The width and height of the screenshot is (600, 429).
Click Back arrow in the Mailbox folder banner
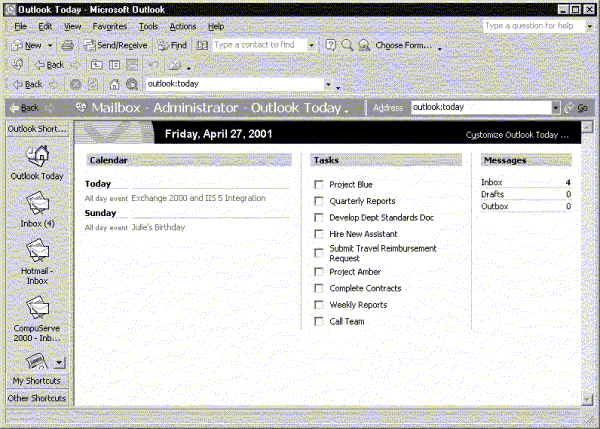(25, 108)
